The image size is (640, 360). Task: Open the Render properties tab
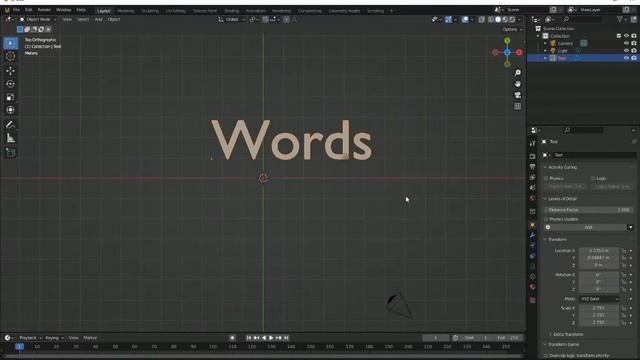[x=532, y=156]
